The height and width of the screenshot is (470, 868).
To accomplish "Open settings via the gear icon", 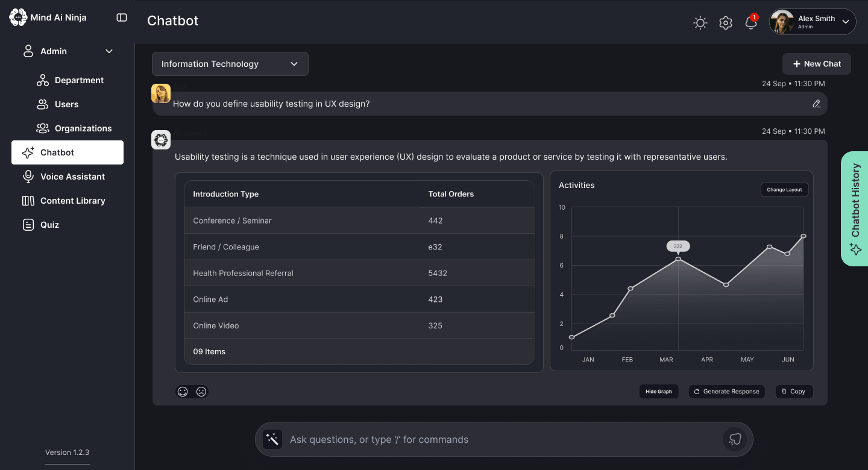I will pos(726,23).
